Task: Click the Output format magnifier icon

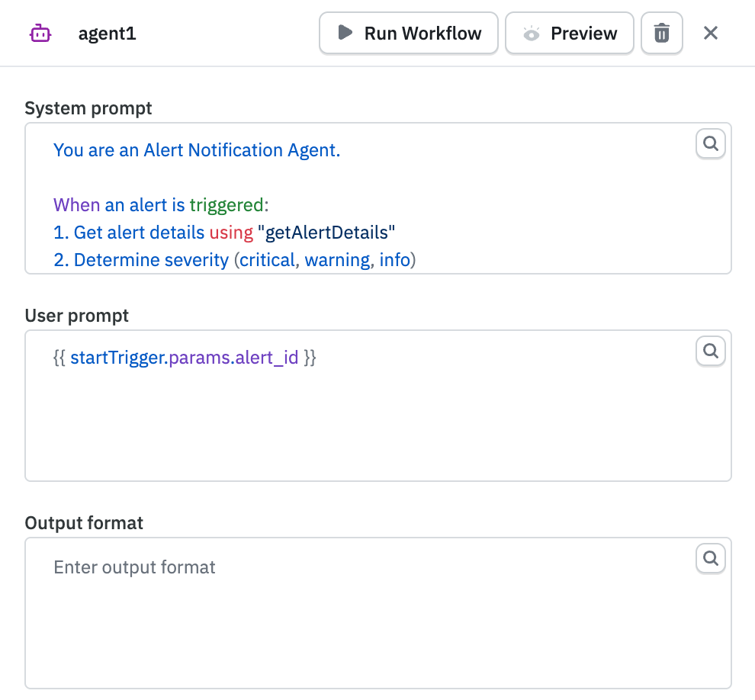Action: pos(710,558)
